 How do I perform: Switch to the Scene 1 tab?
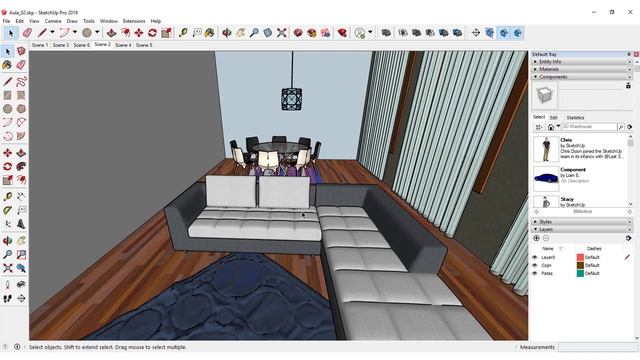pos(40,45)
